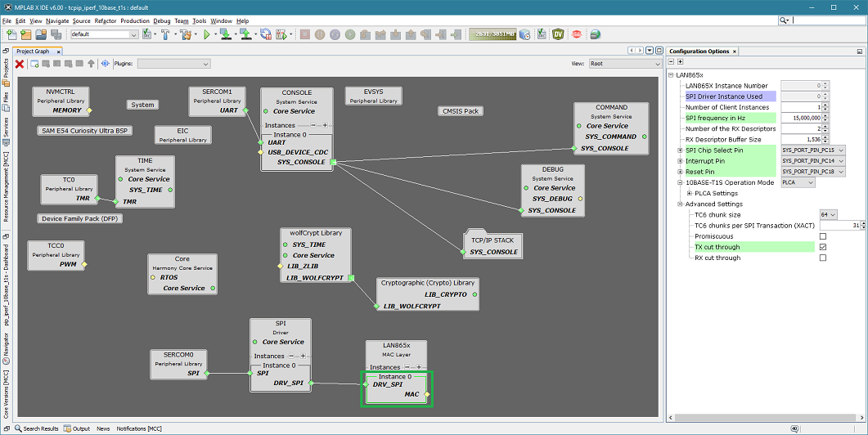Open the TC6 chunk size dropdown
This screenshot has width=868, height=435.
(828, 215)
